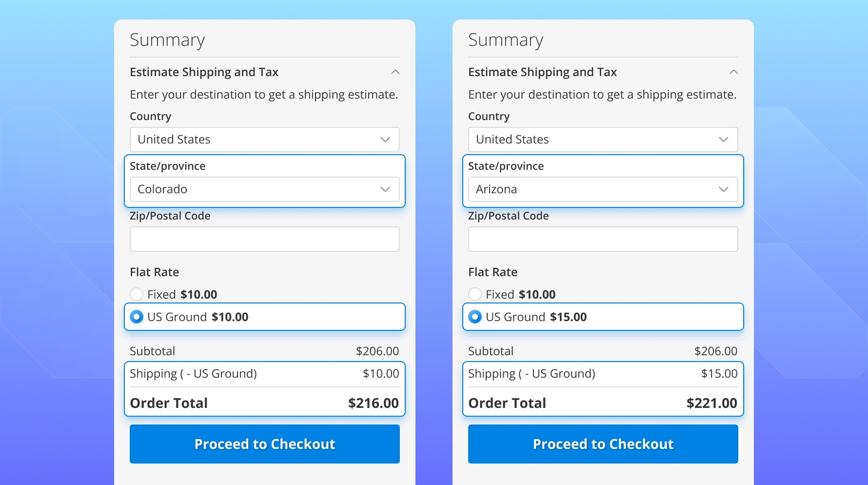Proceed to Checkout with $221.00 total
Viewport: 868px width, 485px height.
(x=603, y=444)
